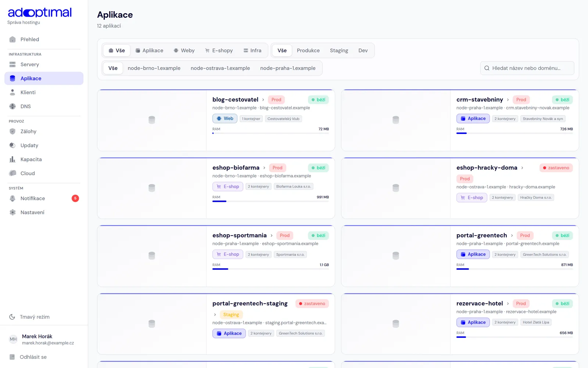Expand crm-stavebniny via its chevron
This screenshot has width=588, height=368.
[508, 100]
